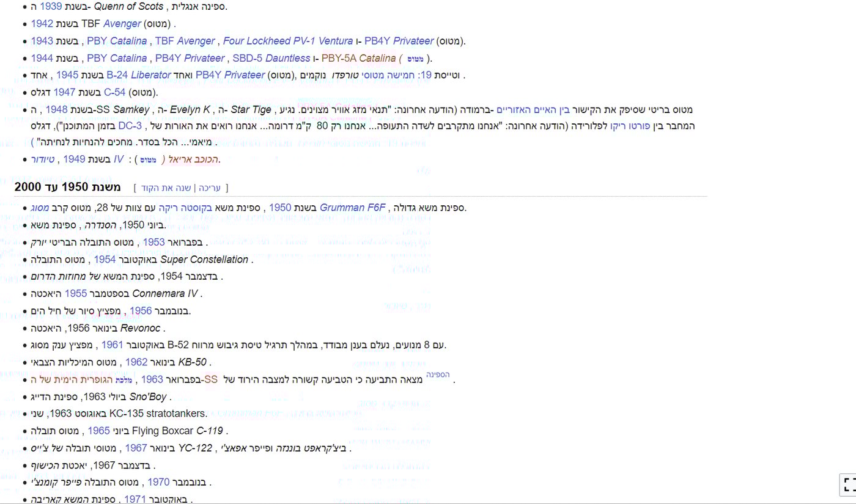This screenshot has height=504, width=856.
Task: Open the 1950 year link
Action: (x=280, y=208)
